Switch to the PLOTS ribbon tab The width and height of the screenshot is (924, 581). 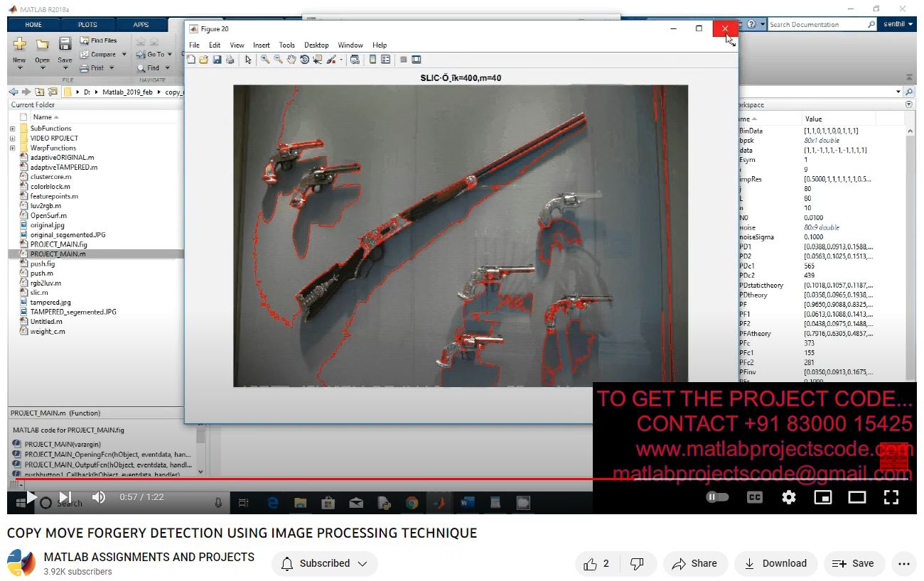(87, 25)
